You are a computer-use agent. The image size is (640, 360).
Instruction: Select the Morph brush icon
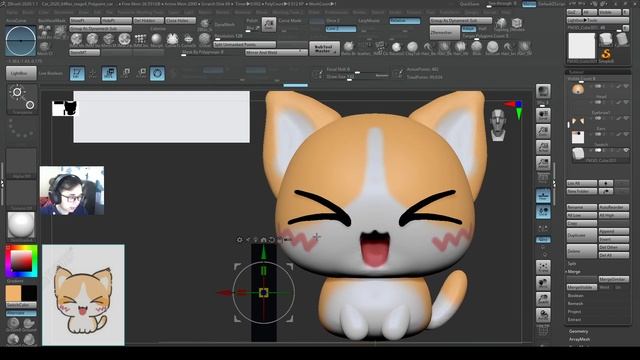click(156, 40)
